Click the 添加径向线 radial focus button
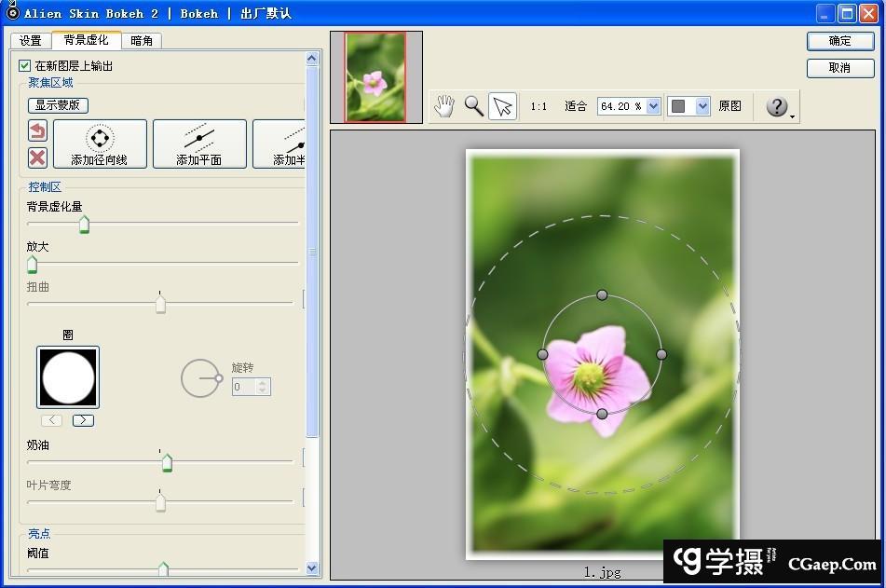 100,144
